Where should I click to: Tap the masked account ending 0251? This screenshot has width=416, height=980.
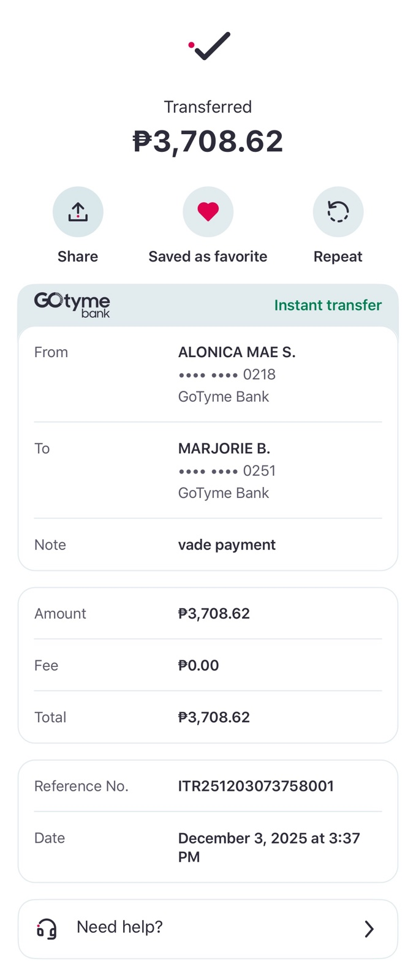(227, 471)
